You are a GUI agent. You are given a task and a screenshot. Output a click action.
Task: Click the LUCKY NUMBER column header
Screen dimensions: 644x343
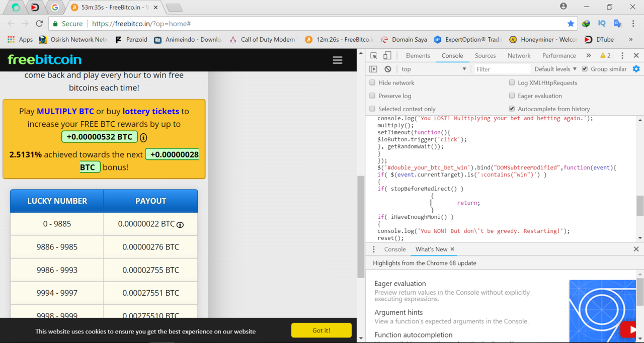[57, 201]
